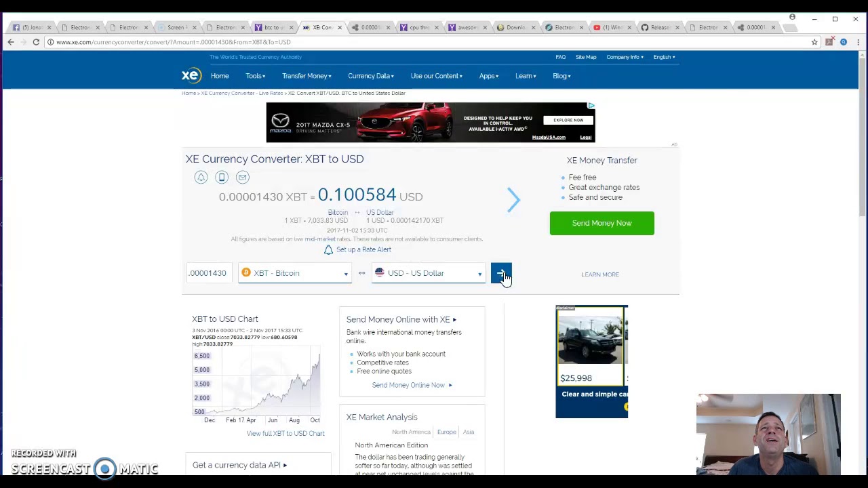This screenshot has width=868, height=488.
Task: Click the Send Money Online with XE heading
Action: 401,319
